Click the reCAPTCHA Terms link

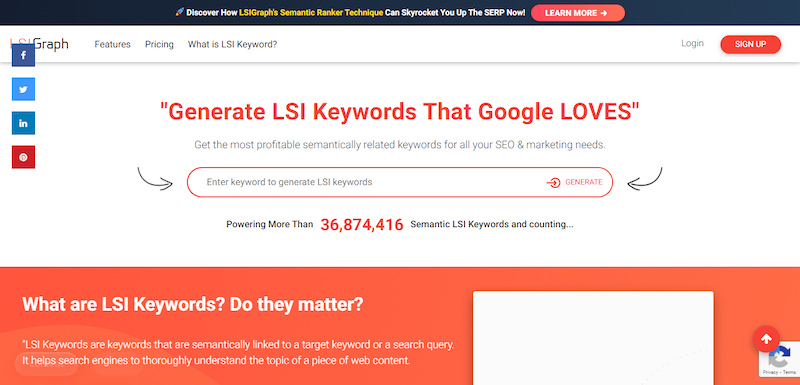pyautogui.click(x=790, y=373)
